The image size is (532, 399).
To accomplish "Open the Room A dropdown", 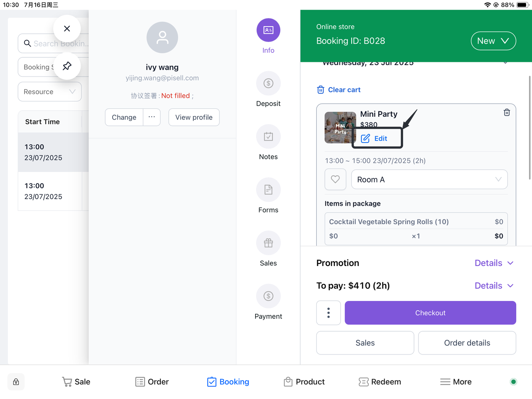I will coord(429,180).
